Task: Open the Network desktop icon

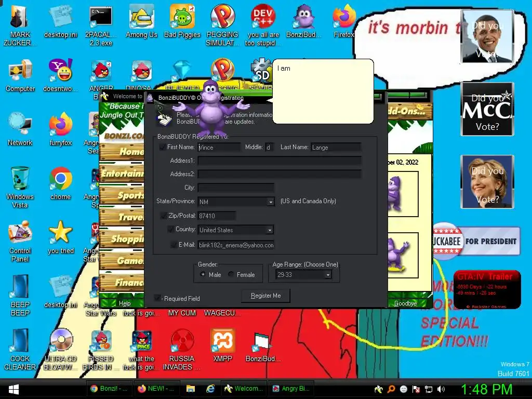Action: pos(20,129)
